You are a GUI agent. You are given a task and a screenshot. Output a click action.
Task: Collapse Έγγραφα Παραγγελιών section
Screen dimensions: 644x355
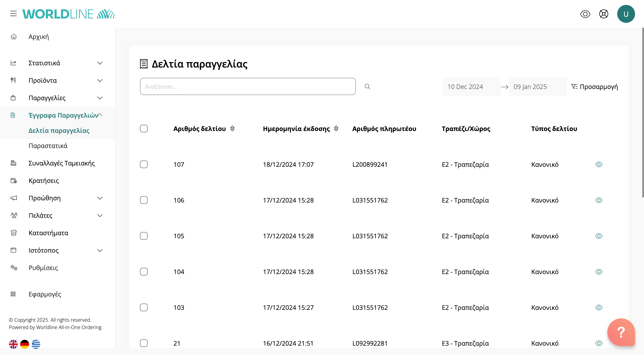coord(100,115)
